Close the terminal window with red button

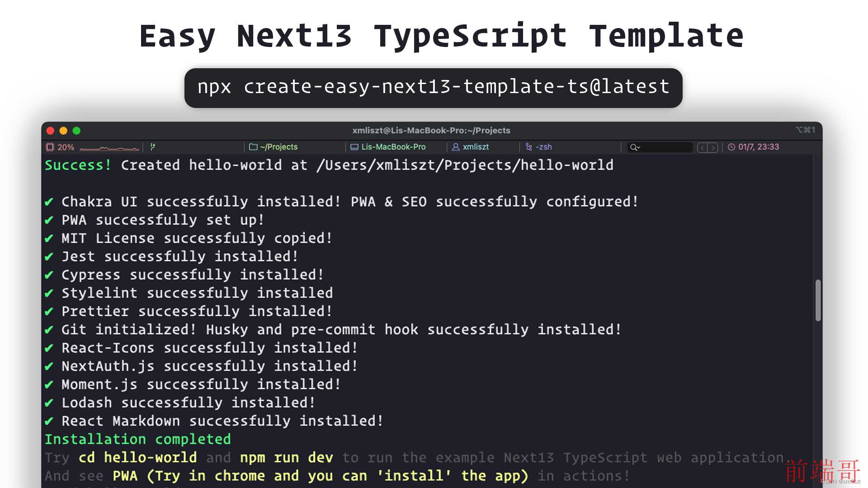(x=51, y=131)
